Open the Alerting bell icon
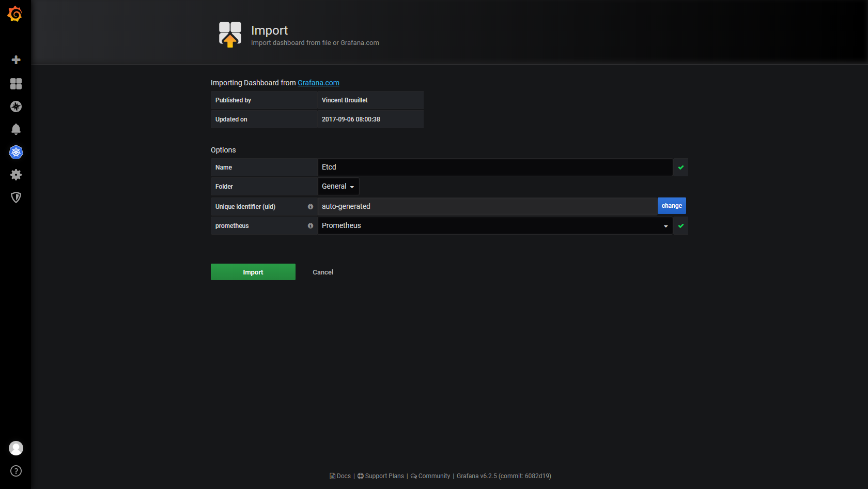The image size is (868, 489). pos(16,129)
